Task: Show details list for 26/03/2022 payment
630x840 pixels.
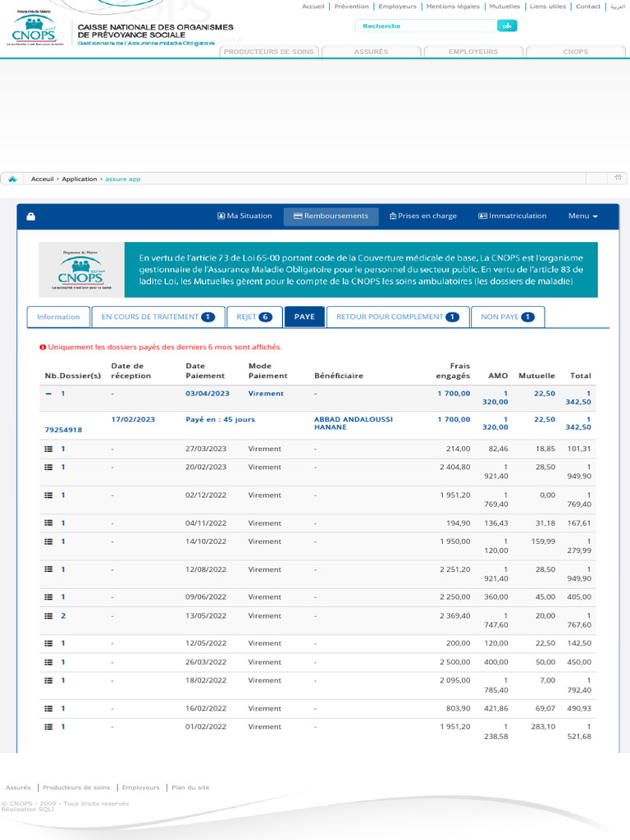Action: coord(48,662)
